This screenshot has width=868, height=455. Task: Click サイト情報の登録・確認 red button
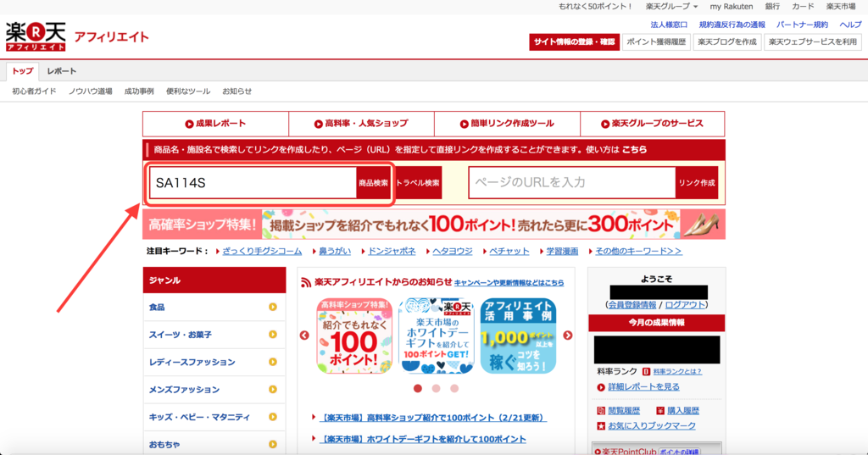[x=574, y=42]
